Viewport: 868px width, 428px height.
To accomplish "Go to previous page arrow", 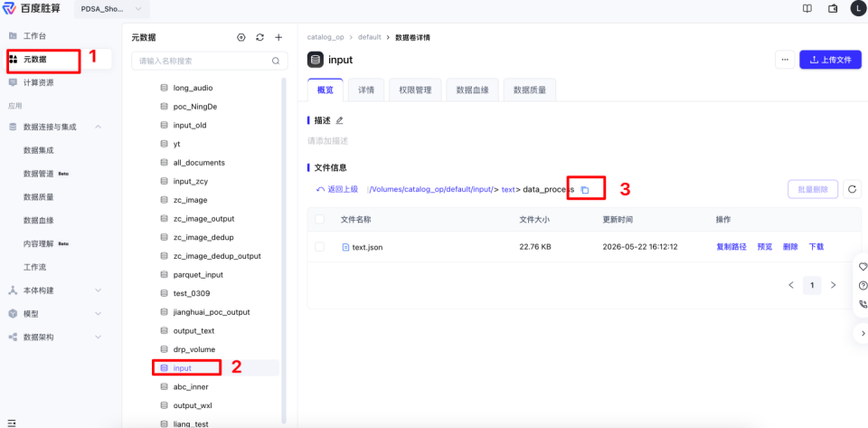I will (791, 285).
